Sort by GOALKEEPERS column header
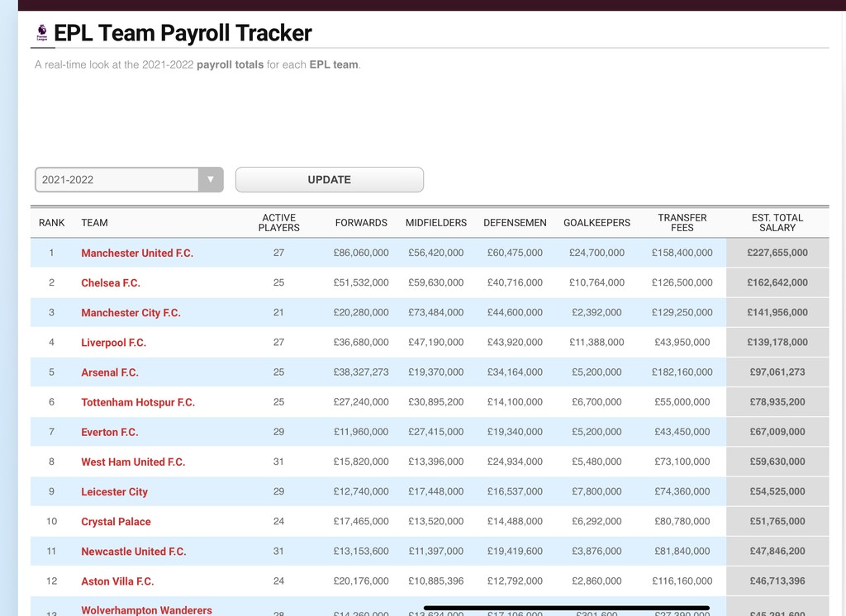 596,223
